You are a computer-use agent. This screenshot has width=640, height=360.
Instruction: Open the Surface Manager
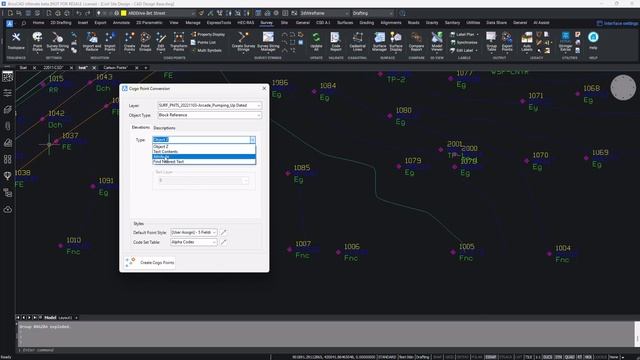pos(379,42)
